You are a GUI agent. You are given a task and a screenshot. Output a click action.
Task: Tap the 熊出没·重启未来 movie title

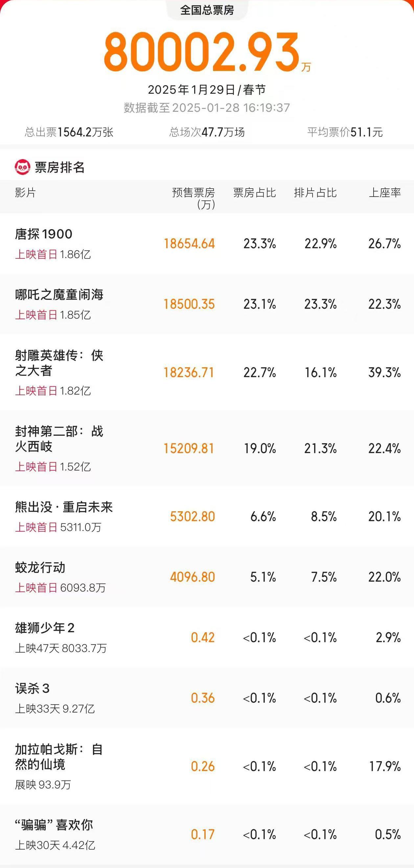pos(64,507)
